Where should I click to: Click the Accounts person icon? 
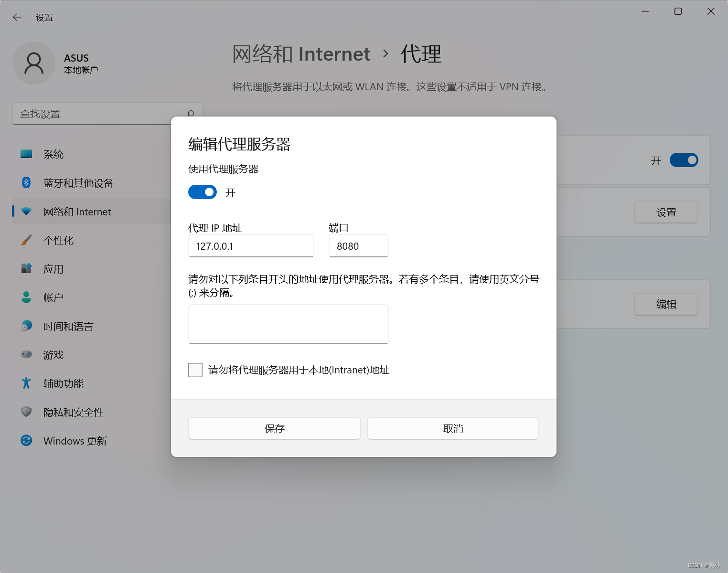point(26,297)
